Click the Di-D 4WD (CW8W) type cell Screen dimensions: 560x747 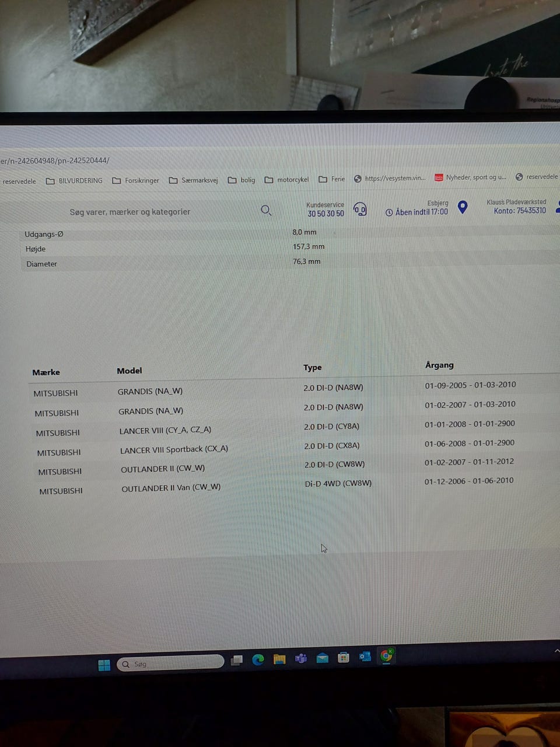coord(338,483)
